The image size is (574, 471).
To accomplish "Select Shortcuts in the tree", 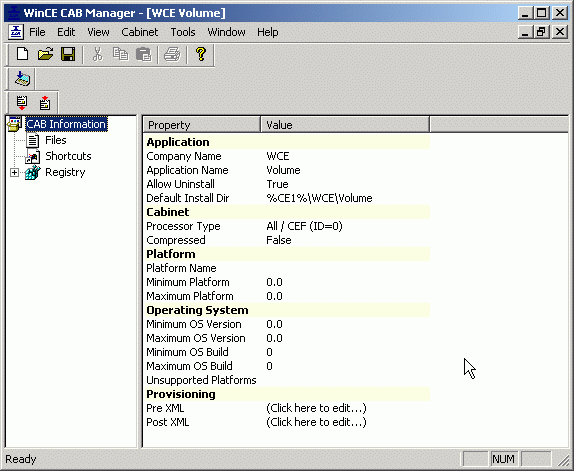I will [x=68, y=156].
